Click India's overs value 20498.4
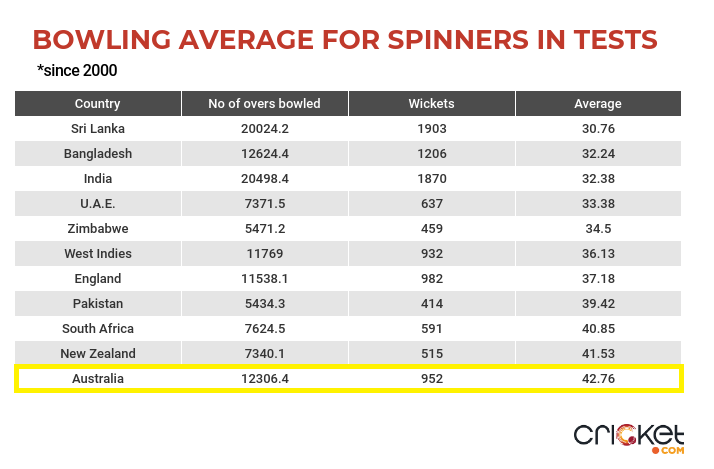The image size is (714, 469). [265, 178]
